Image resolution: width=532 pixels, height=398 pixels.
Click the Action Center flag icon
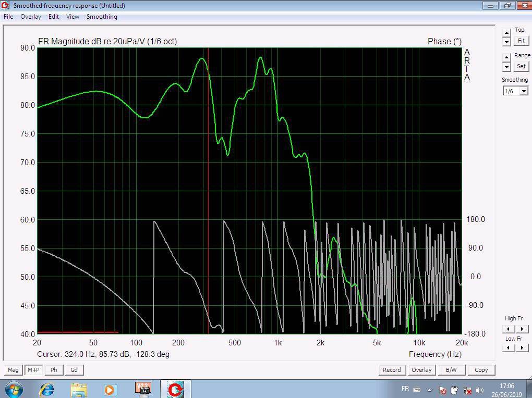pos(442,390)
